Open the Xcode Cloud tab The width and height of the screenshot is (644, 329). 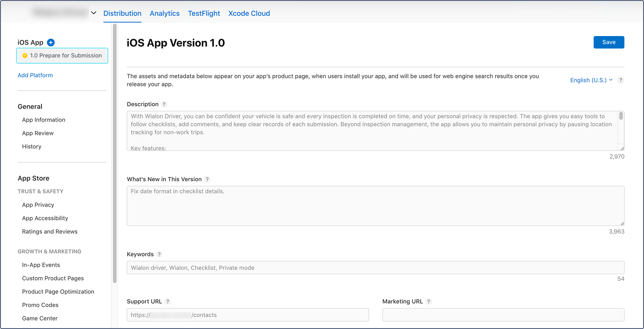(x=249, y=13)
